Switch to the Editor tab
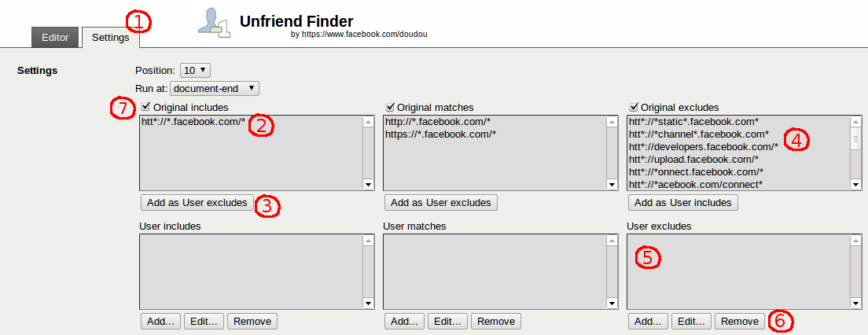The image size is (868, 335). (54, 37)
